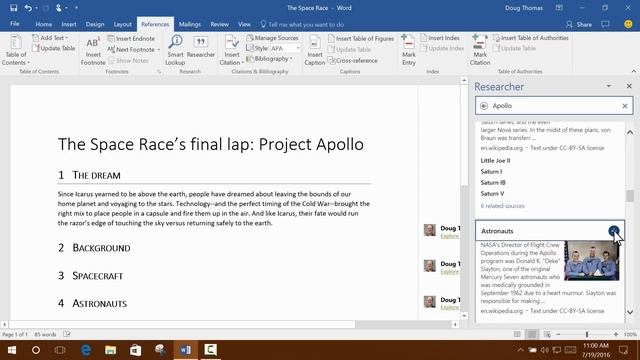Add the Astronauts topic with plus button
640x360 pixels.
tap(613, 231)
